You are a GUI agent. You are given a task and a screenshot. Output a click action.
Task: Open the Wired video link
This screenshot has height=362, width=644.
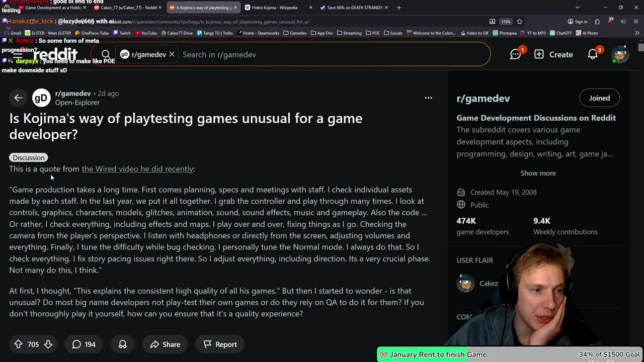coord(137,169)
